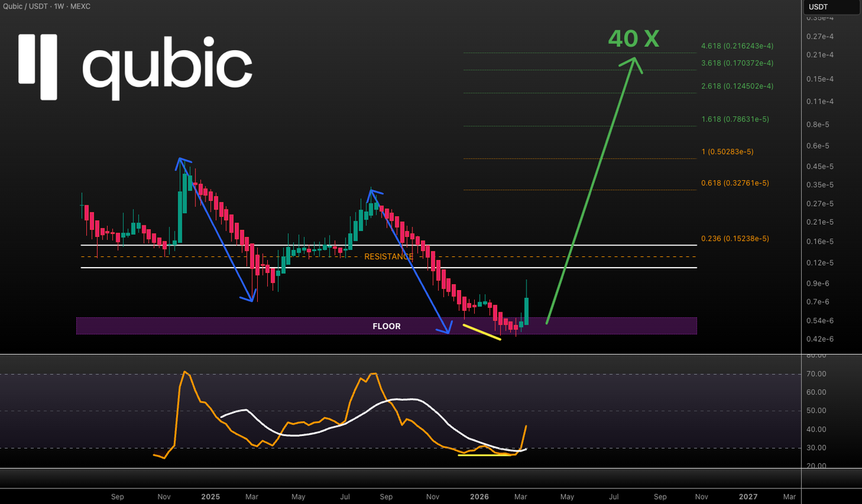Click price axis value 0.11e-4

click(x=821, y=102)
